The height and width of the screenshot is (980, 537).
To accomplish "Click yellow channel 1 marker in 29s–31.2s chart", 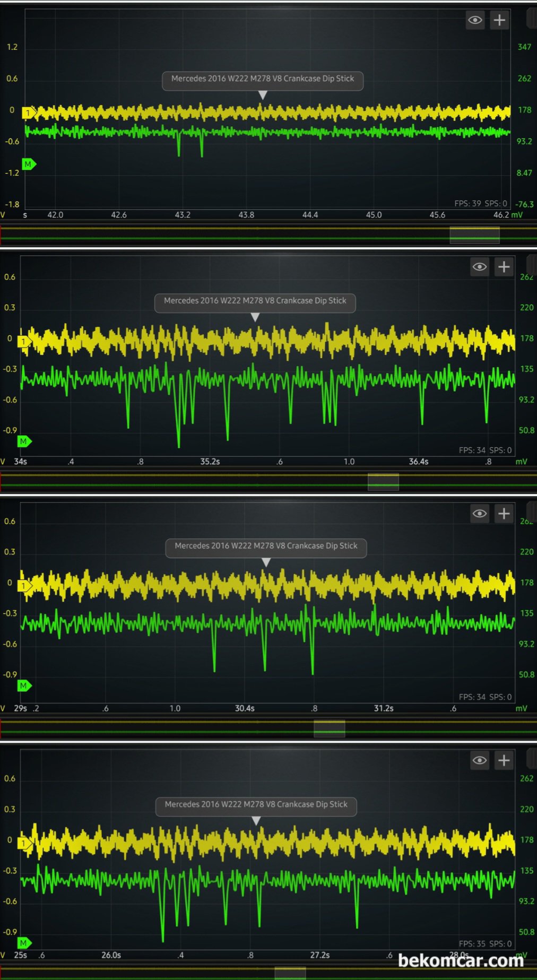I will (24, 586).
